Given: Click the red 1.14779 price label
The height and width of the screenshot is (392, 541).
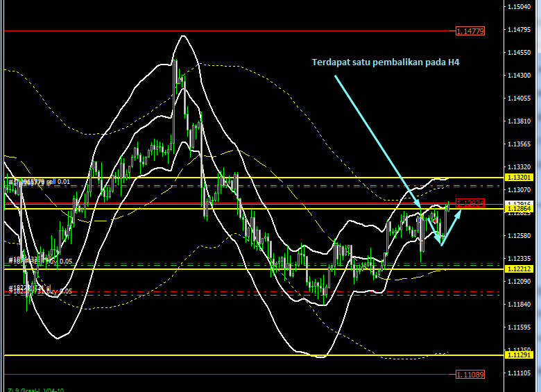Looking at the screenshot, I should (470, 31).
